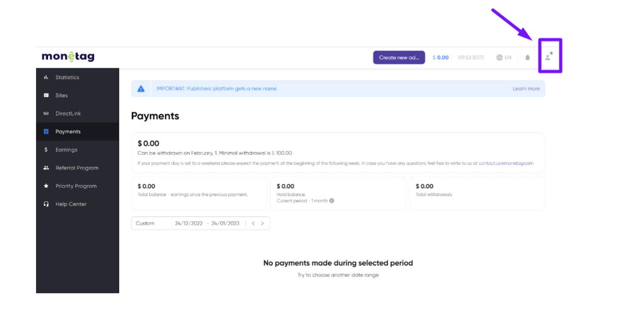644x310 pixels.
Task: Open the EN language selector
Action: point(504,57)
